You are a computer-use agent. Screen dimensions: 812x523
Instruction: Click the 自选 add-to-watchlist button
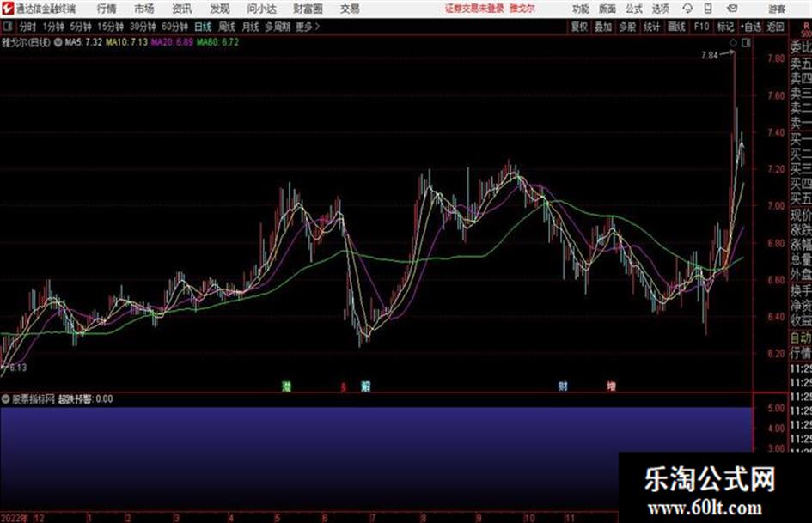tap(750, 27)
